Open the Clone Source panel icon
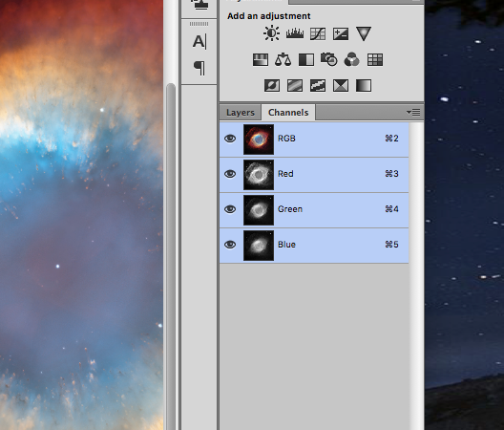The width and height of the screenshot is (504, 430). [x=199, y=5]
